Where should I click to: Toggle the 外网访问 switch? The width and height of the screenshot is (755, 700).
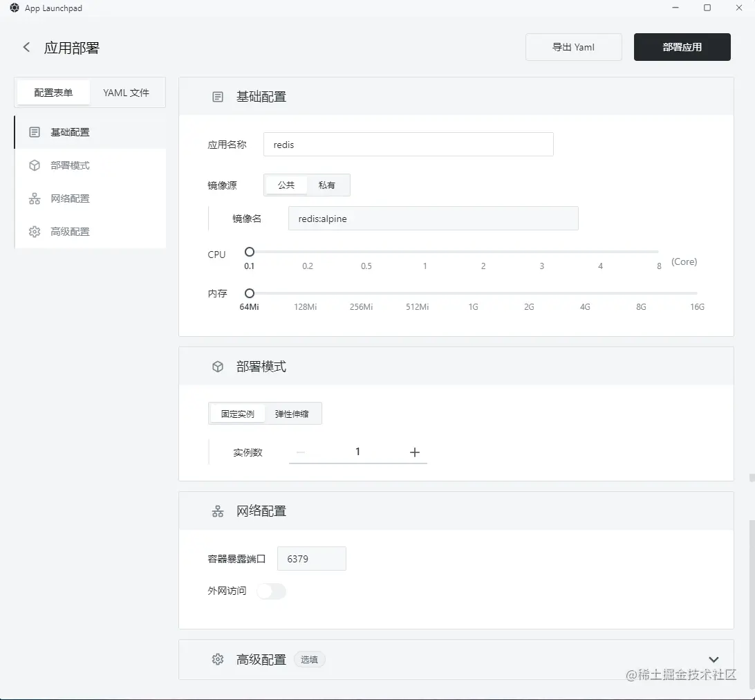[x=271, y=591]
